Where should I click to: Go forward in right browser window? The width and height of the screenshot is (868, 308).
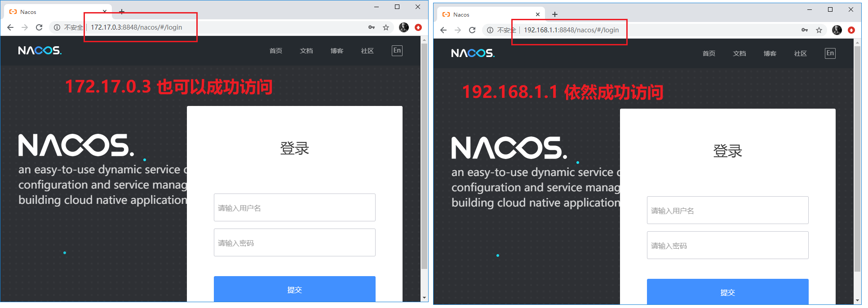pos(458,30)
